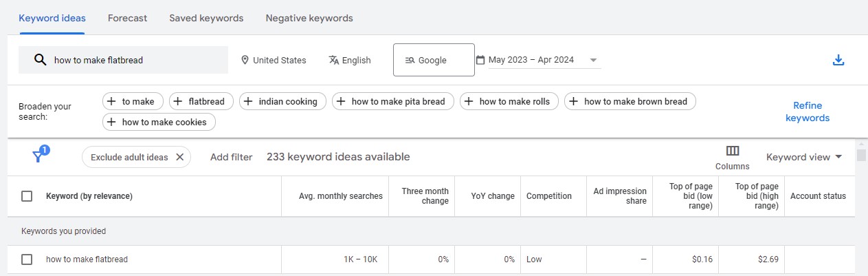Sort by Avg. monthly searches column header

click(x=340, y=196)
